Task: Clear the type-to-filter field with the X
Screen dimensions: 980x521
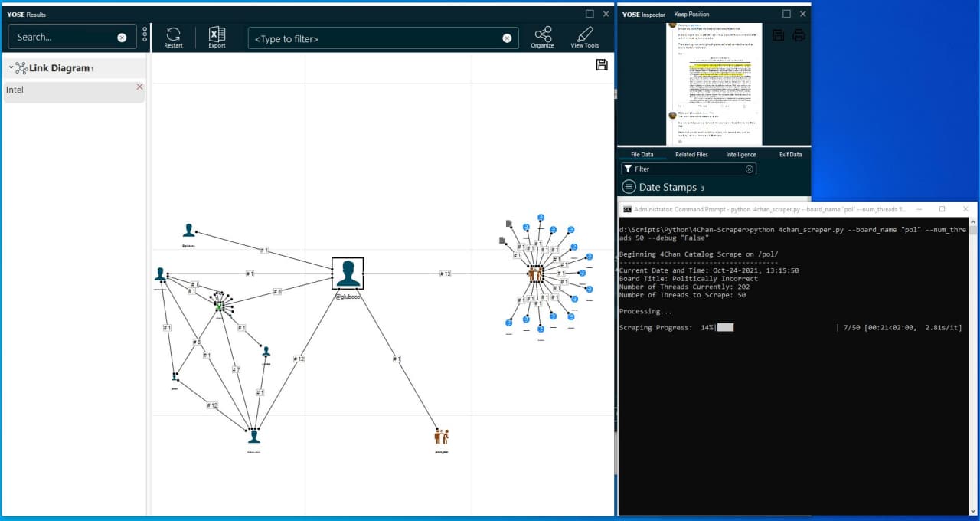Action: click(x=507, y=38)
